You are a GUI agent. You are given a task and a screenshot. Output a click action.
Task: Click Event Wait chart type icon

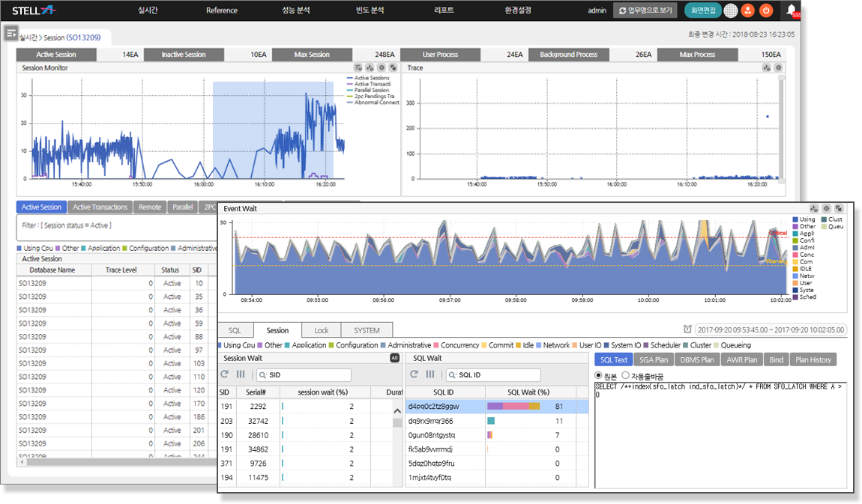(x=814, y=209)
